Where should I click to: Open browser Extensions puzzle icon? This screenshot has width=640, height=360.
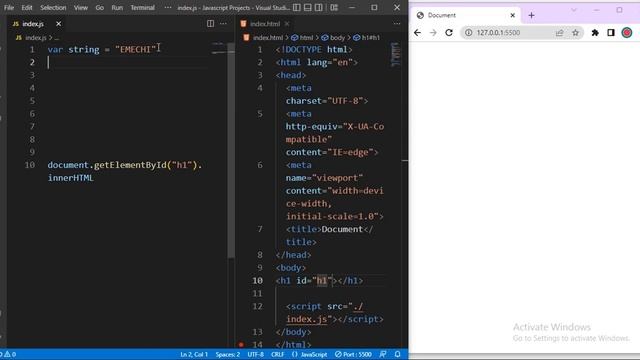595,33
